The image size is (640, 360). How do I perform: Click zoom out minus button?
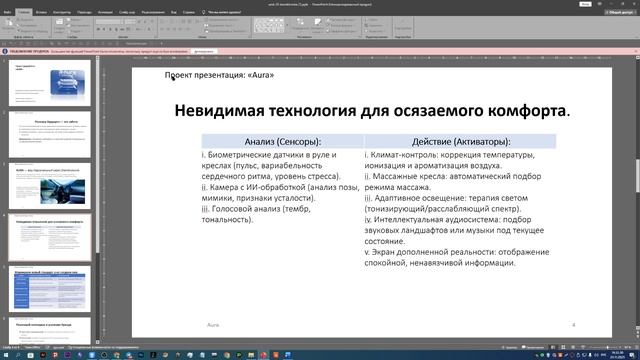590,347
